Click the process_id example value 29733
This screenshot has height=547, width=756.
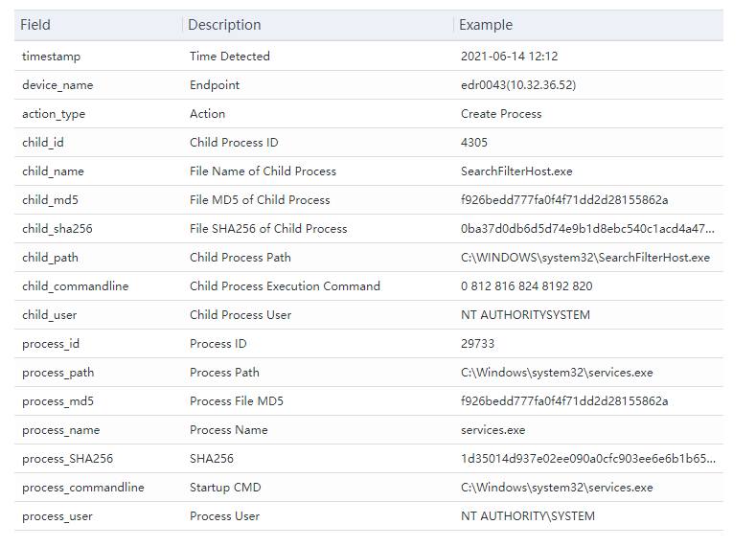478,344
